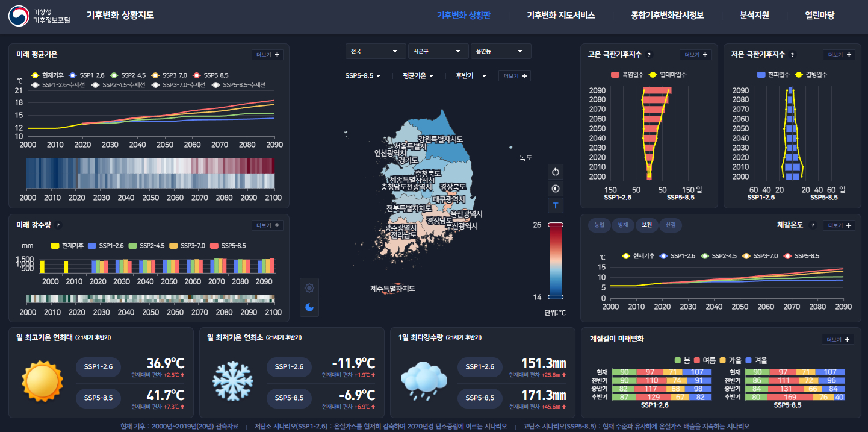Image resolution: width=868 pixels, height=432 pixels.
Task: Select the 농업 tab in 체감온도 panel
Action: pos(599,225)
